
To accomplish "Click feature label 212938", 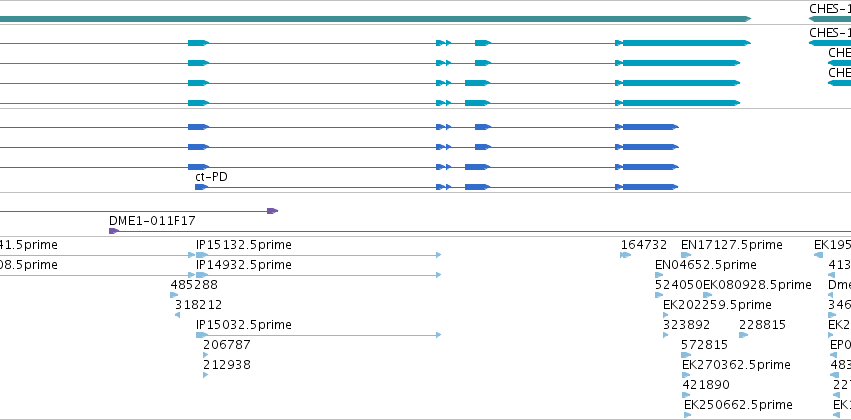I will click(x=227, y=365).
